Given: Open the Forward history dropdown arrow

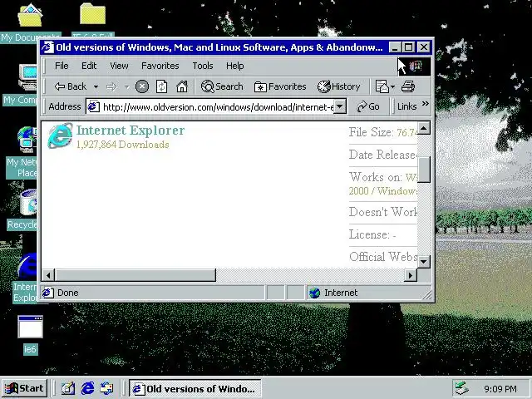Looking at the screenshot, I should pos(127,87).
